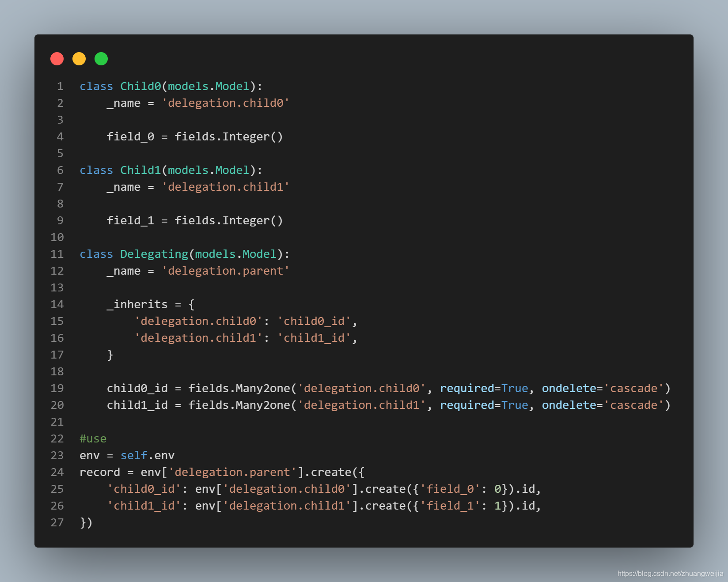Click fields.Integer() on line 9
728x582 pixels.
[229, 220]
